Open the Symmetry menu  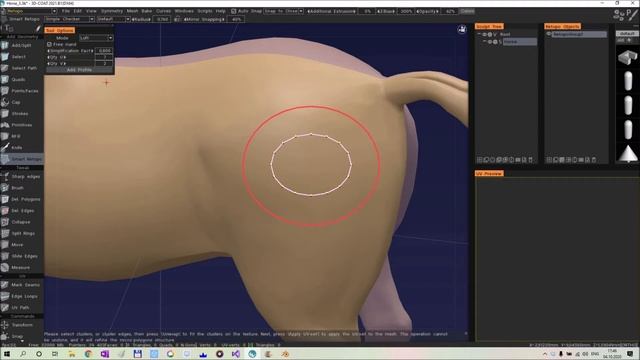(x=111, y=11)
